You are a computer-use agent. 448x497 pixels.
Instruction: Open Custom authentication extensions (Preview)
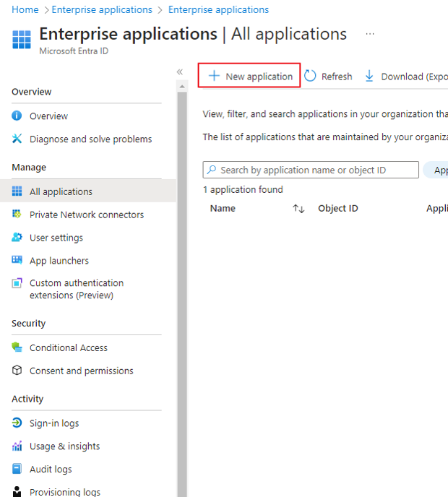pos(76,289)
